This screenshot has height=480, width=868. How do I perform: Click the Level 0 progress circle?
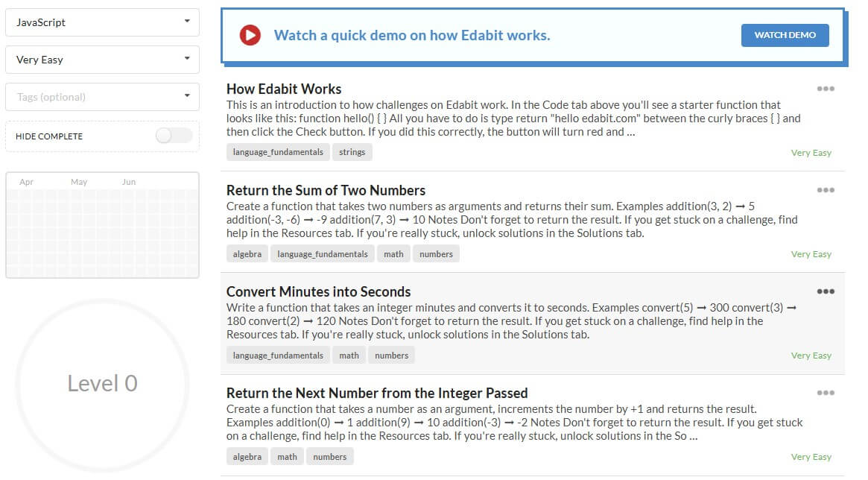[102, 383]
